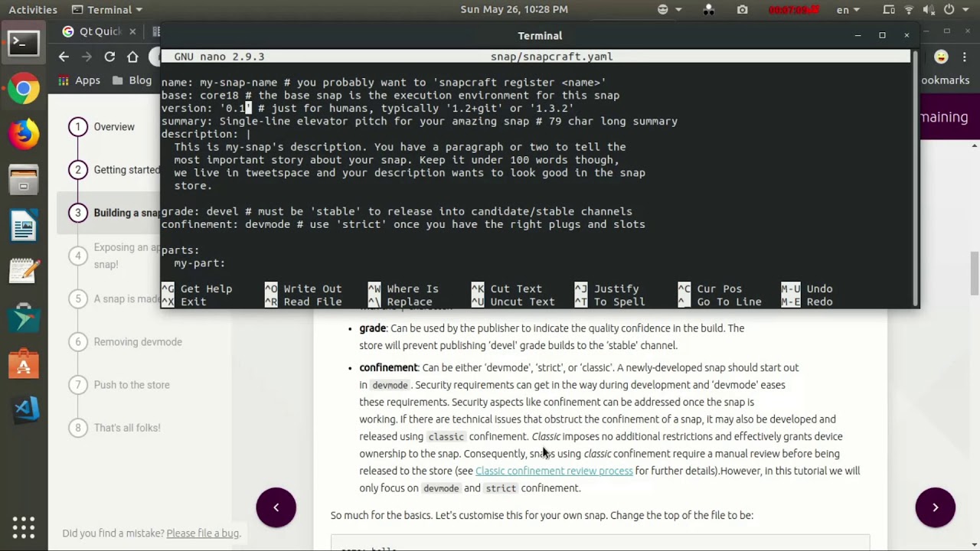This screenshot has height=551, width=980.
Task: Open Ubuntu Software from the dock
Action: click(24, 364)
